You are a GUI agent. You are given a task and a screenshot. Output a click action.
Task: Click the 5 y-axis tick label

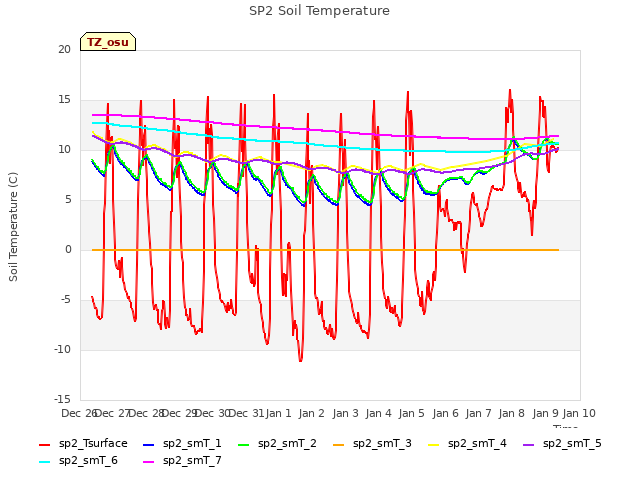[x=68, y=200]
